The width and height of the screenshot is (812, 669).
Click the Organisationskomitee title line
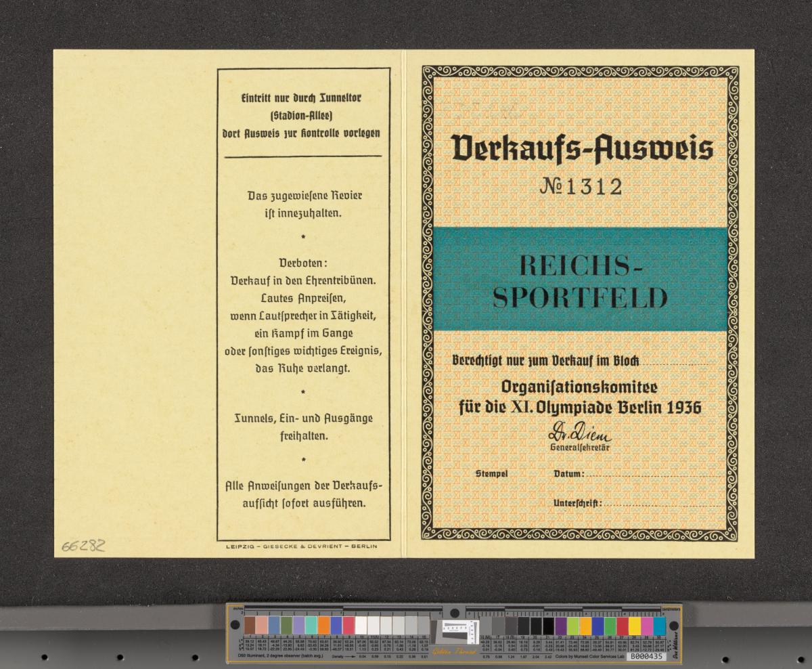579,387
